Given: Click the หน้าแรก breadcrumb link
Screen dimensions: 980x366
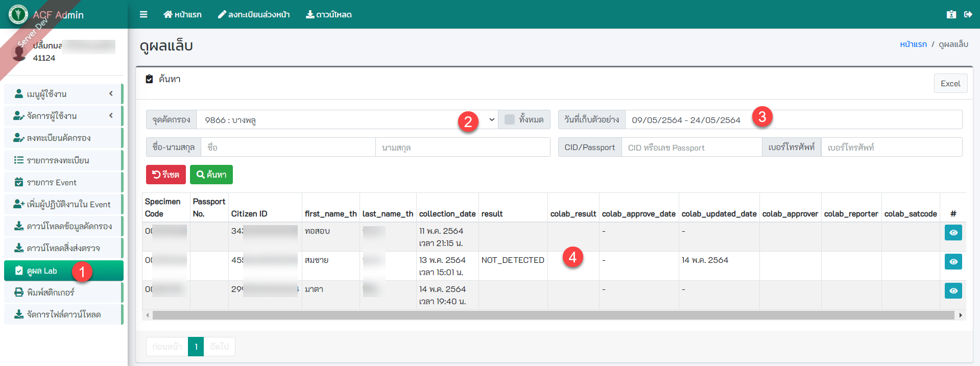Looking at the screenshot, I should tap(913, 44).
